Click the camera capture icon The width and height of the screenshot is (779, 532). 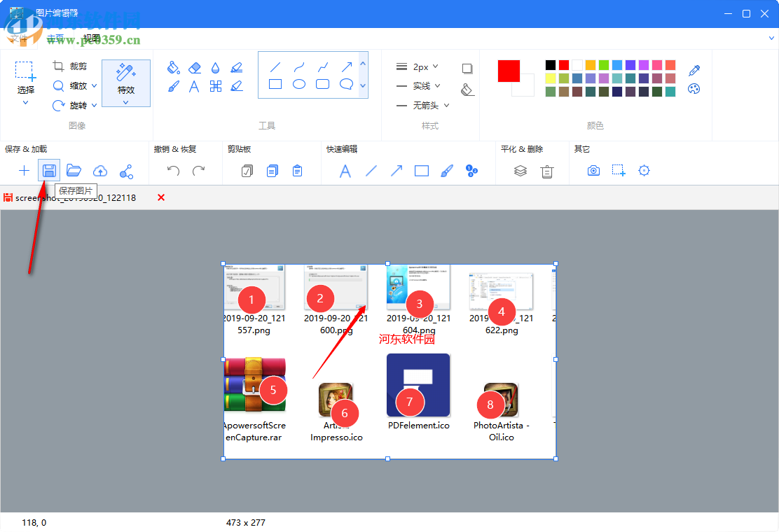593,170
